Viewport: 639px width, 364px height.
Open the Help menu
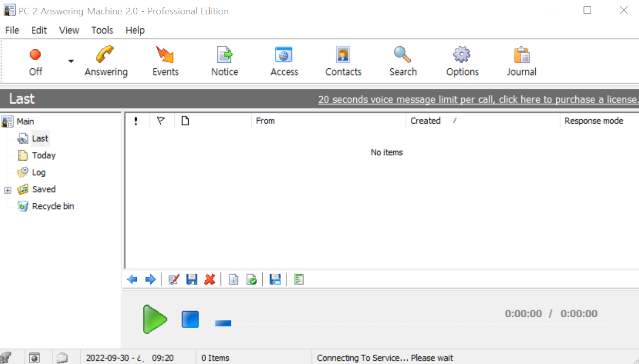pyautogui.click(x=135, y=30)
